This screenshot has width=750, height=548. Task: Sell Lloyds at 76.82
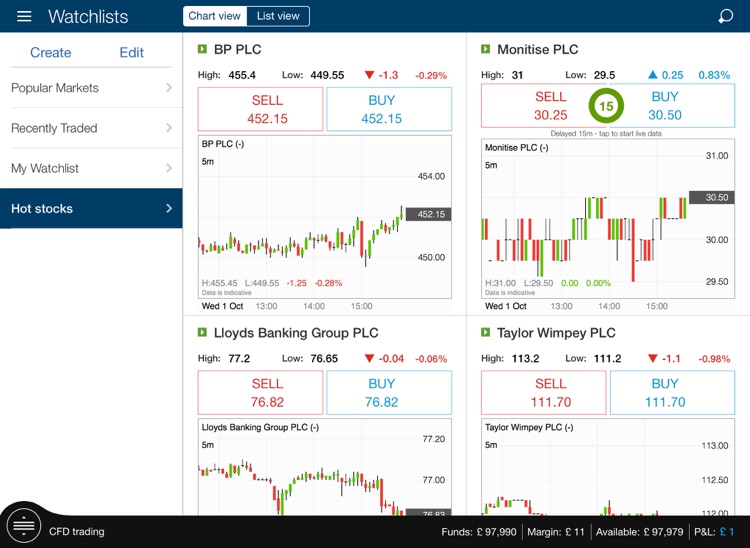[x=261, y=393]
